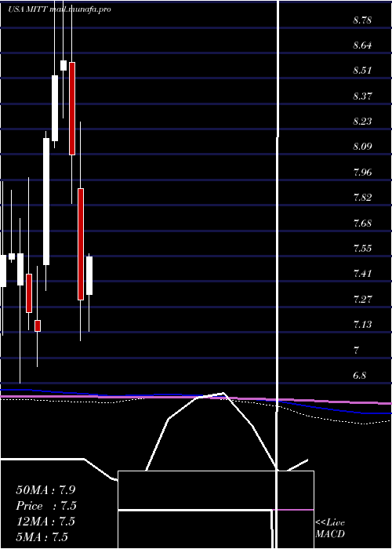The width and height of the screenshot is (392, 549).
Task: Select the last white candlestick in series
Action: point(89,275)
